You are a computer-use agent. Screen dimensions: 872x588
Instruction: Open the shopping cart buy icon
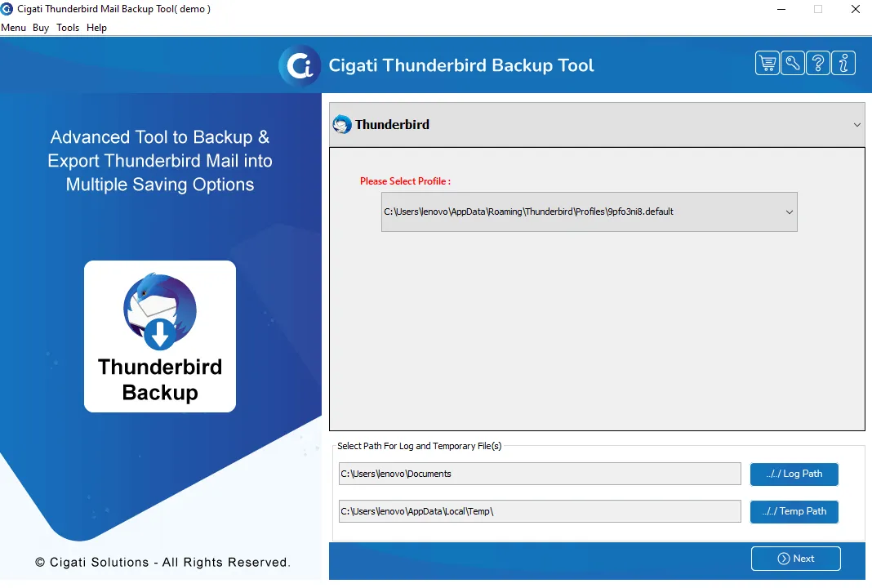767,63
